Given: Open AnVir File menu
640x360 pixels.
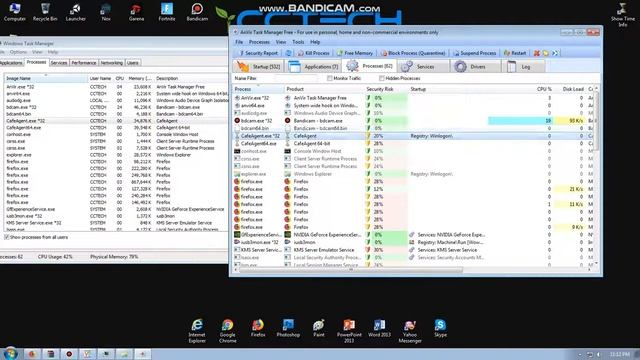Looking at the screenshot, I should pyautogui.click(x=239, y=42).
